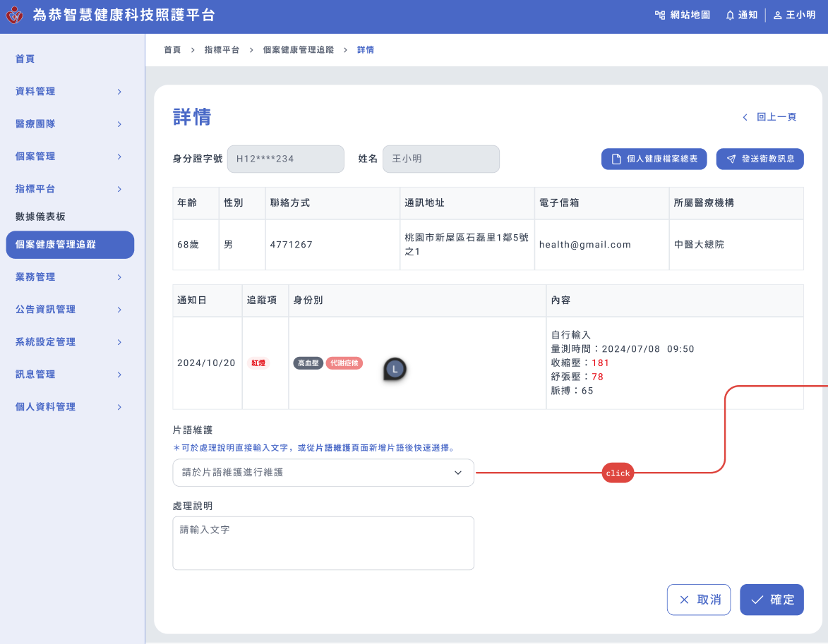Go to 首頁 in the sidebar
The width and height of the screenshot is (828, 644).
(x=25, y=59)
